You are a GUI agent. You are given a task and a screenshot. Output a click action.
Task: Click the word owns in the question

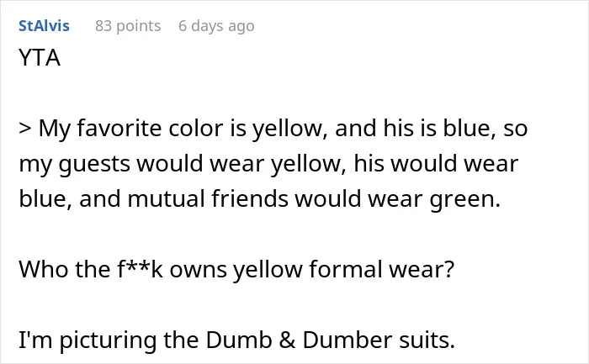[198, 270]
